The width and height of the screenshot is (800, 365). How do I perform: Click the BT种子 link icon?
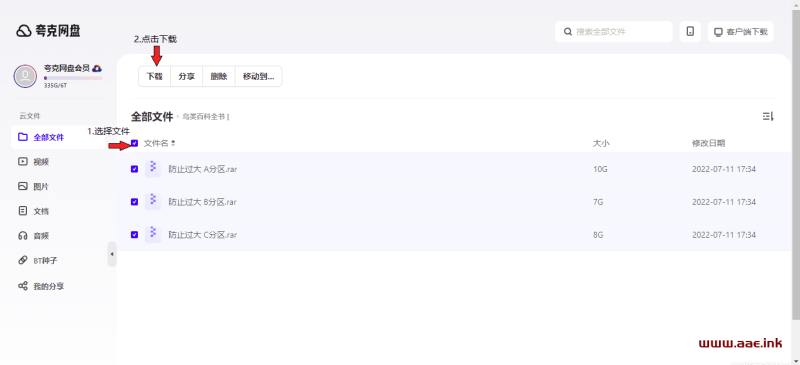[x=22, y=260]
